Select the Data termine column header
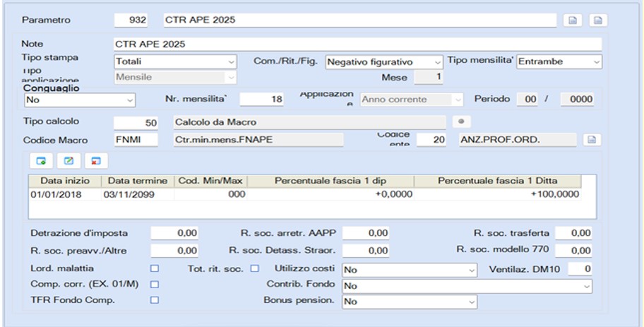The height and width of the screenshot is (327, 644). [138, 182]
